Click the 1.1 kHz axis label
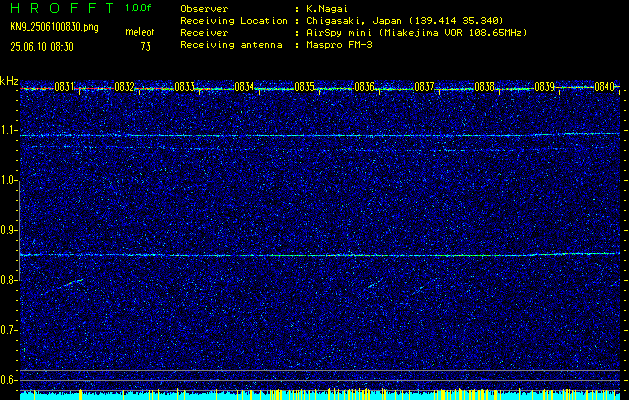Viewport: 629px width, 400px height. 9,130
